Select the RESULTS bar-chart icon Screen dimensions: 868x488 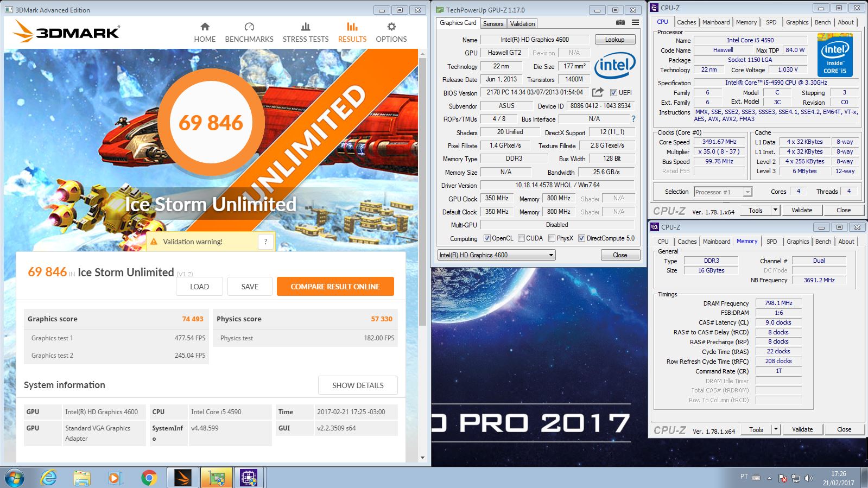(x=352, y=27)
